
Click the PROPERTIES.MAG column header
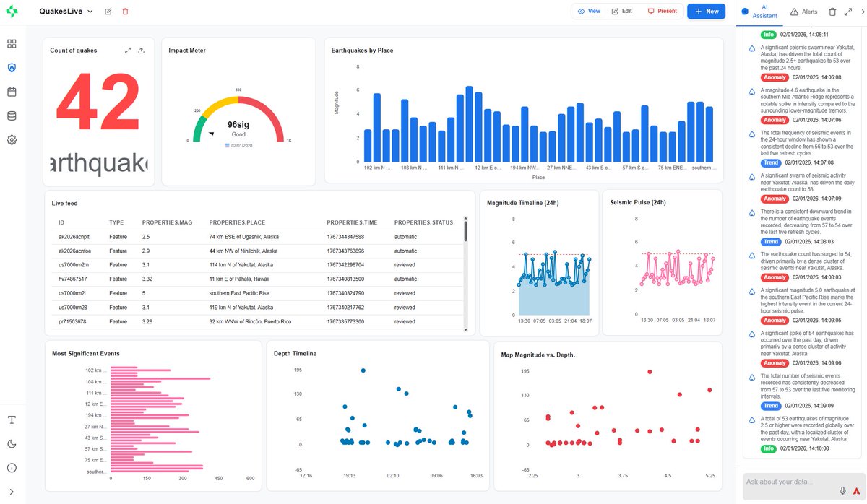167,222
